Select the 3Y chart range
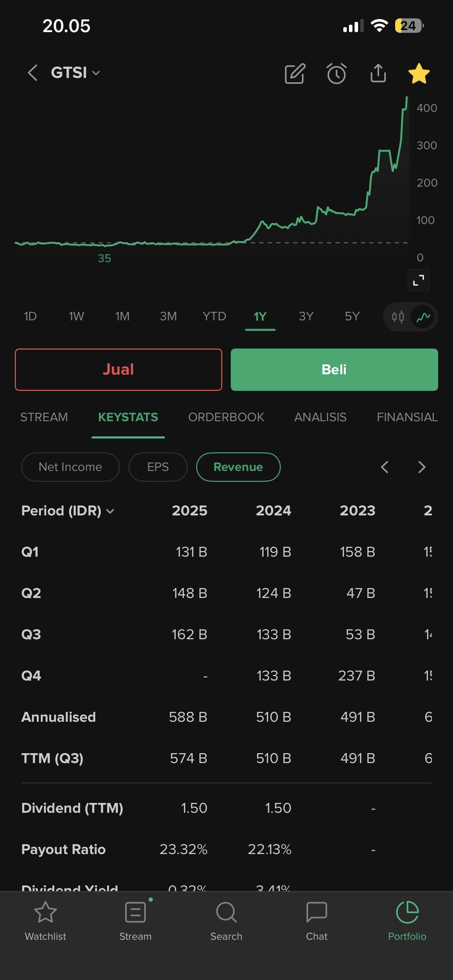The height and width of the screenshot is (980, 453). pyautogui.click(x=306, y=316)
